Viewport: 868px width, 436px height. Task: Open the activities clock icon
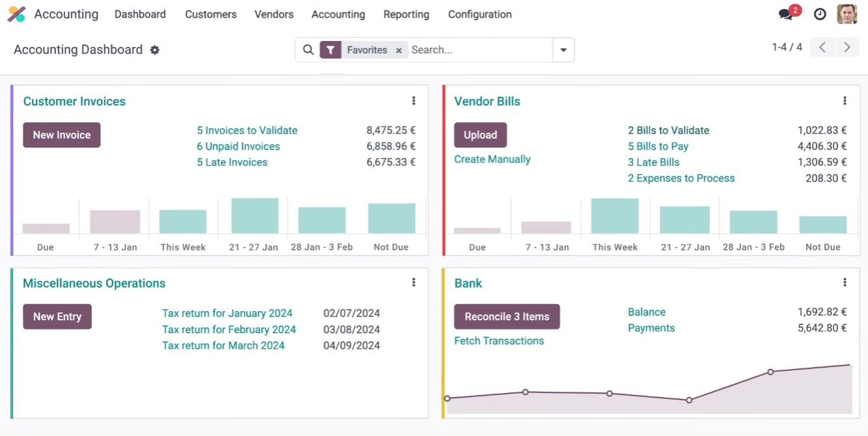[820, 14]
